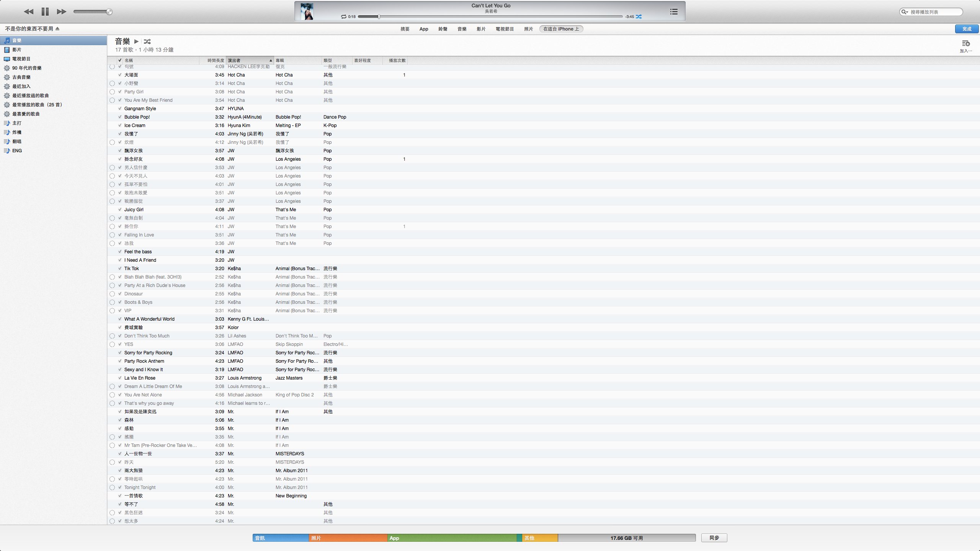Play the 音樂 list with play icon

point(136,41)
